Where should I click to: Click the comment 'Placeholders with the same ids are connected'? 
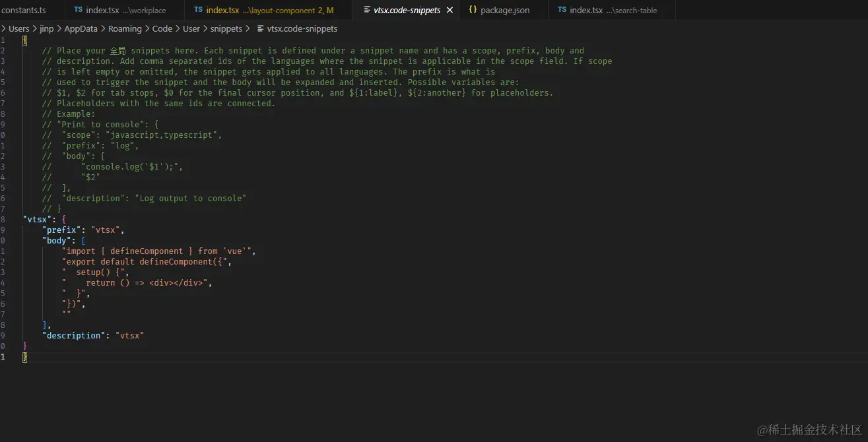coord(158,104)
